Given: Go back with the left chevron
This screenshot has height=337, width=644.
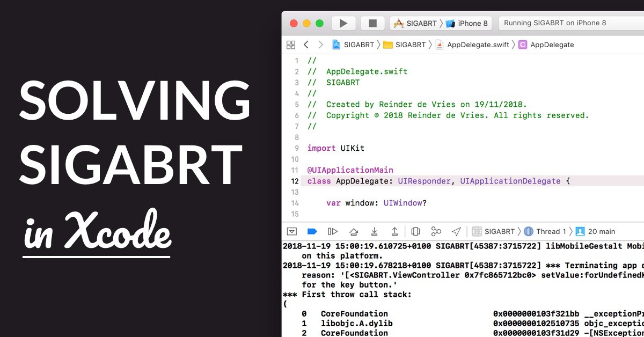Looking at the screenshot, I should [306, 45].
